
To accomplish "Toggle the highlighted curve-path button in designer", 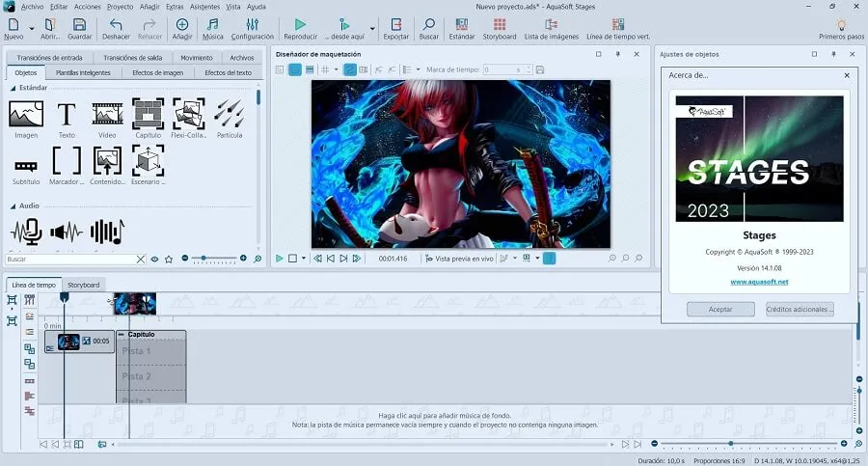I will tap(350, 69).
